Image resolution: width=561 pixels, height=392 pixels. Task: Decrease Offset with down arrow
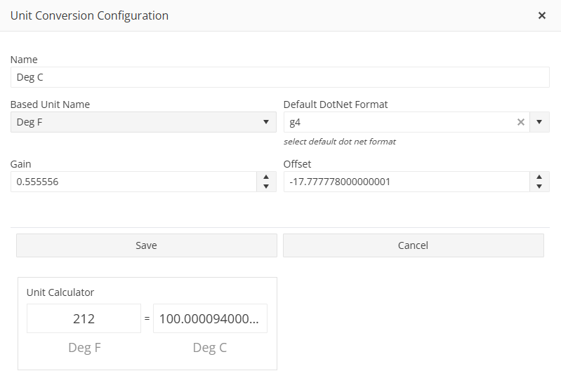pyautogui.click(x=539, y=186)
